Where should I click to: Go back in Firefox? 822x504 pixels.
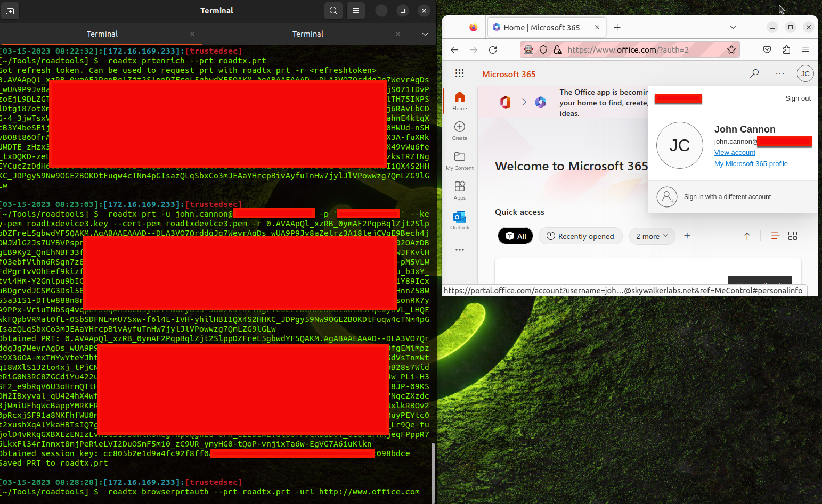coord(454,50)
